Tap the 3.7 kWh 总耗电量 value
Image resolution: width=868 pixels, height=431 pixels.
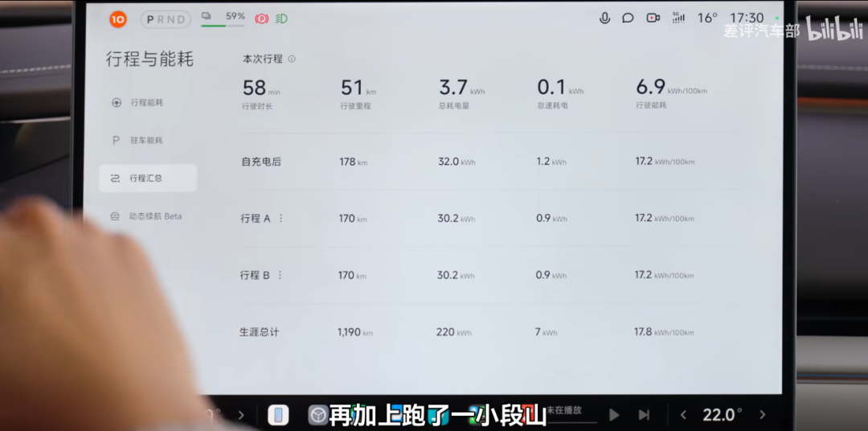click(461, 88)
